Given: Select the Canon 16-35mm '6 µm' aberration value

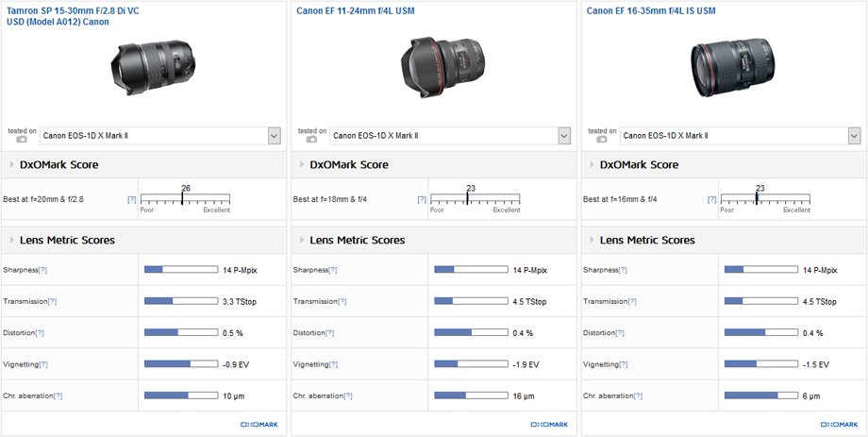Looking at the screenshot, I should [x=811, y=396].
